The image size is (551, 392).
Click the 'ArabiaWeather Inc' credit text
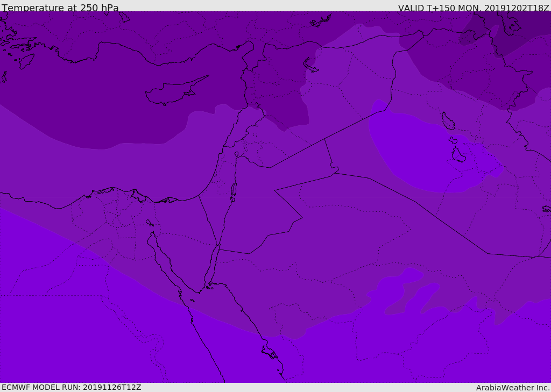[x=512, y=388]
